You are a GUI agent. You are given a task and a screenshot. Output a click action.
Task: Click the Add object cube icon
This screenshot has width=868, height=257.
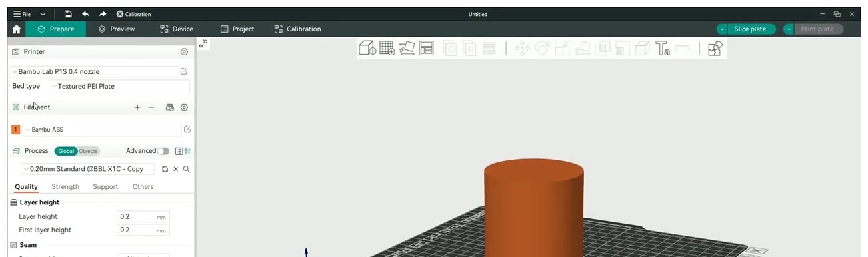coord(367,48)
